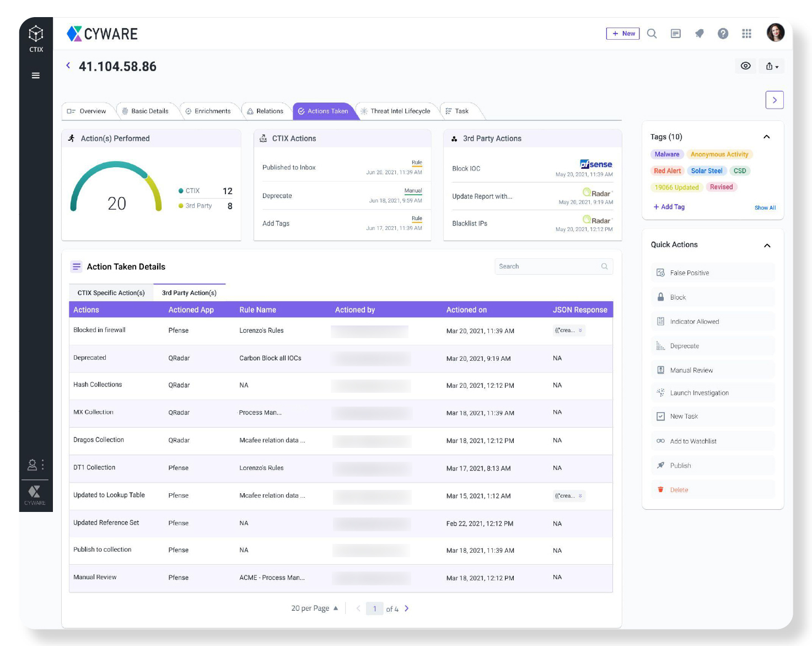Select the New Task quick action
Viewport: 812px width, 646px height.
click(x=713, y=417)
